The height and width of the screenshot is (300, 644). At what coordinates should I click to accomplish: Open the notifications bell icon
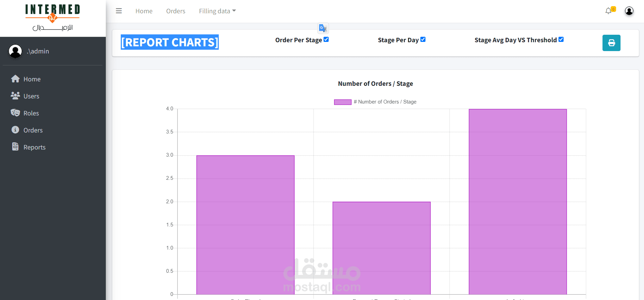(608, 11)
